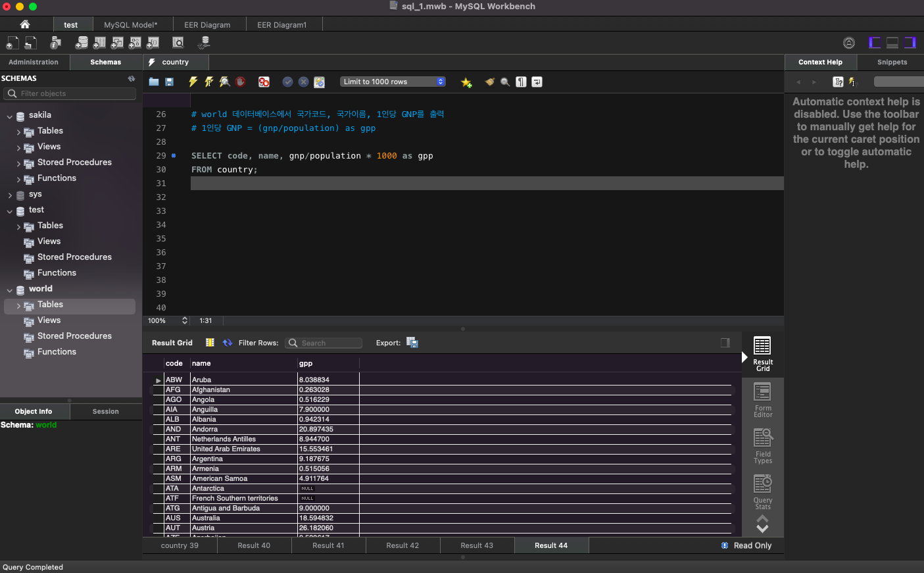924x573 pixels.
Task: Open SQL script file in new tab
Action: click(x=31, y=43)
